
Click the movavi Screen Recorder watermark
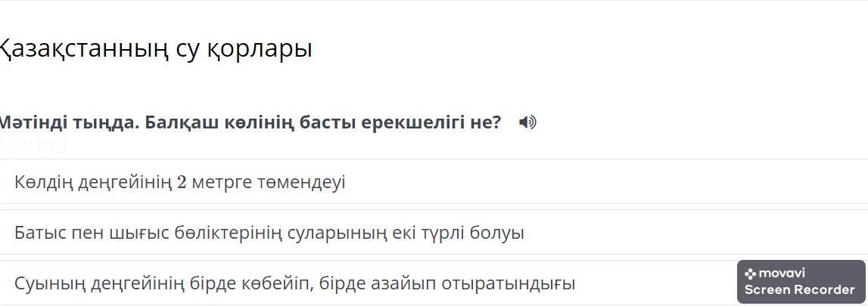801,282
